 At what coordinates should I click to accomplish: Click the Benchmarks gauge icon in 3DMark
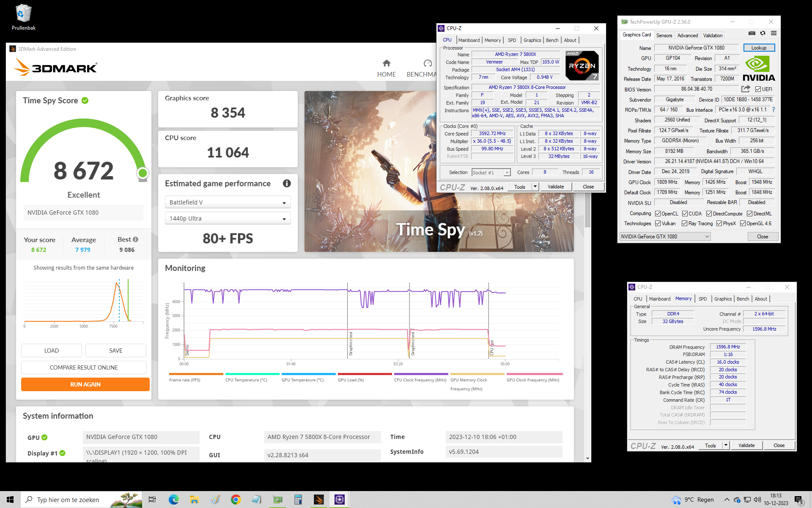pos(428,63)
